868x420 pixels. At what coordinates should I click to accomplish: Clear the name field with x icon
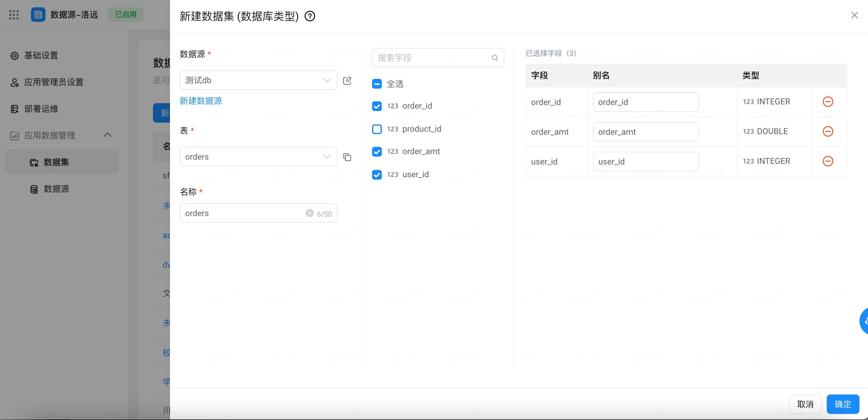[x=310, y=213]
